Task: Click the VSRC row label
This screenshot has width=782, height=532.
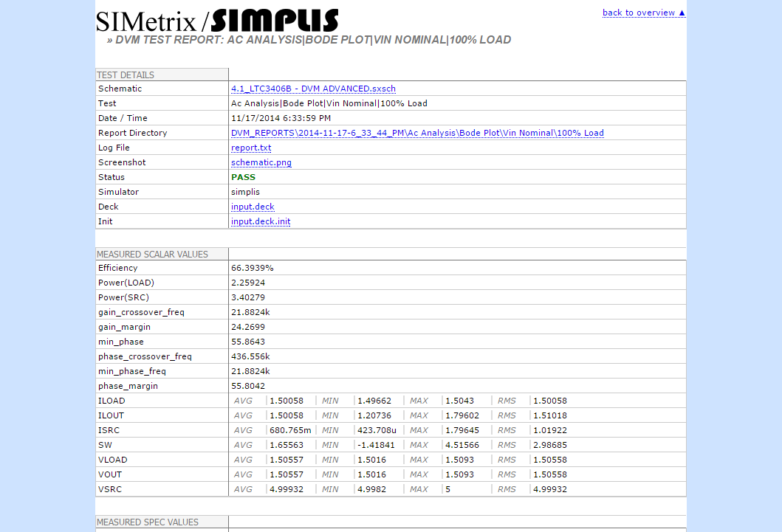Action: click(x=110, y=489)
